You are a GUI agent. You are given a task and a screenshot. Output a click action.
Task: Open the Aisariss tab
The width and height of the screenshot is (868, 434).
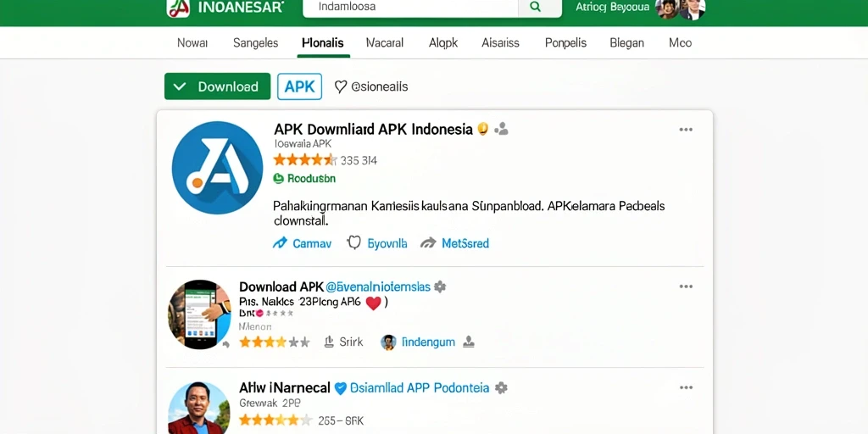[500, 42]
